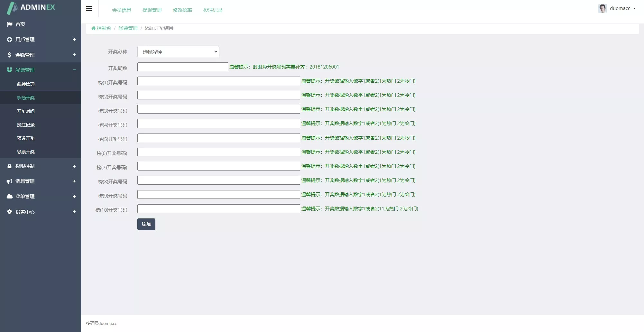
Task: Click the dollar icon for 金额管理
Action: tap(10, 55)
